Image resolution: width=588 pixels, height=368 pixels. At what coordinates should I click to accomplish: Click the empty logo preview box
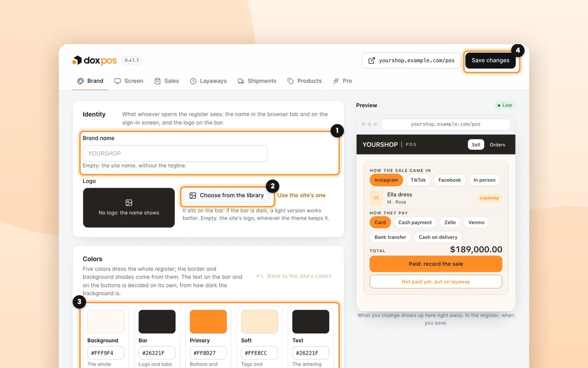(129, 208)
